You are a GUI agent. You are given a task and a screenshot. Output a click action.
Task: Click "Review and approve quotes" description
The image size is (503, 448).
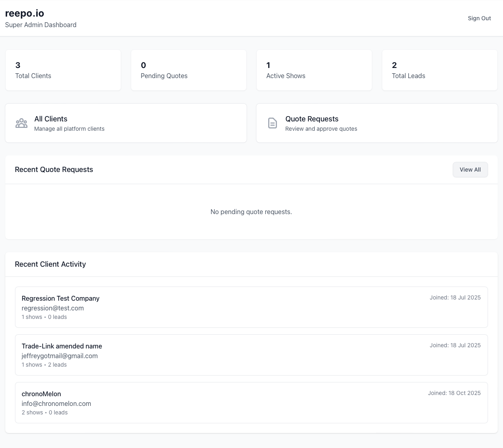pyautogui.click(x=321, y=129)
